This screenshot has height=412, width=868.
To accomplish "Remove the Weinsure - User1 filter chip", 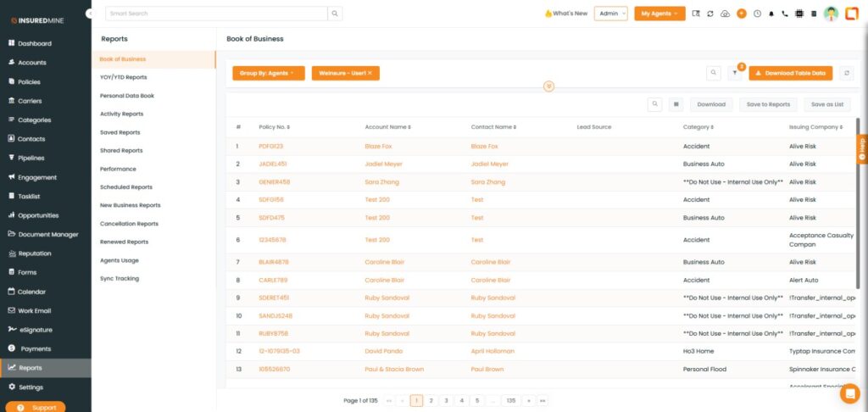I will [x=370, y=74].
